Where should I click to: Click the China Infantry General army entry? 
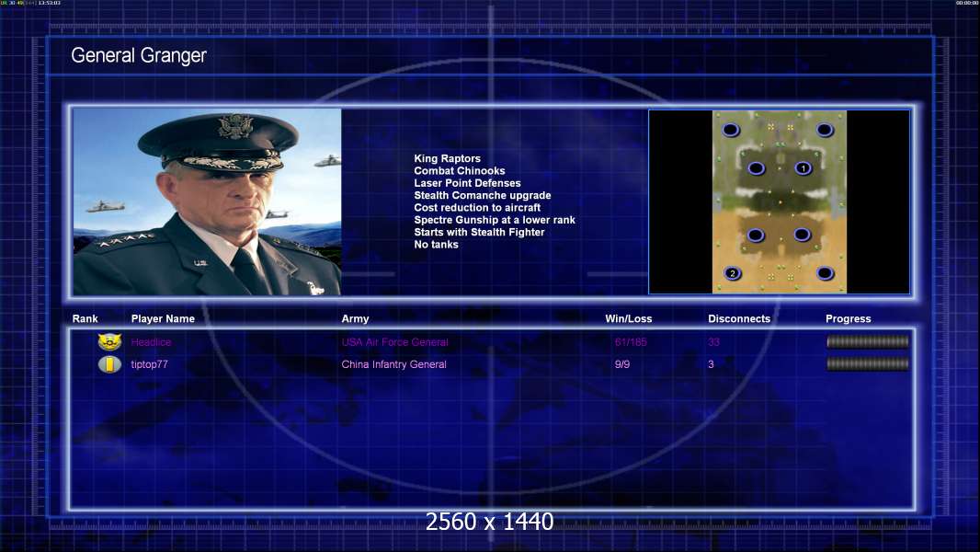click(x=393, y=364)
